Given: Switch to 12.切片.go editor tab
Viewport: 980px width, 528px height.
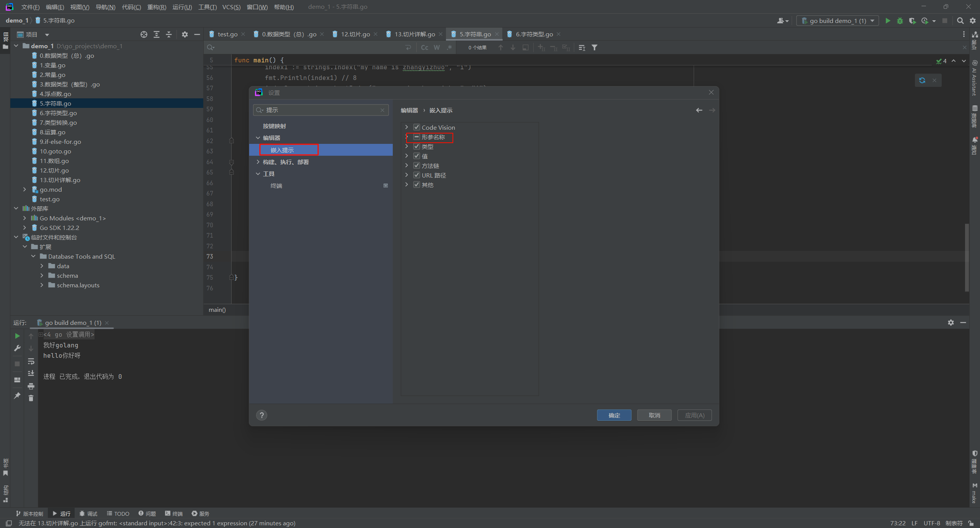Looking at the screenshot, I should 355,34.
